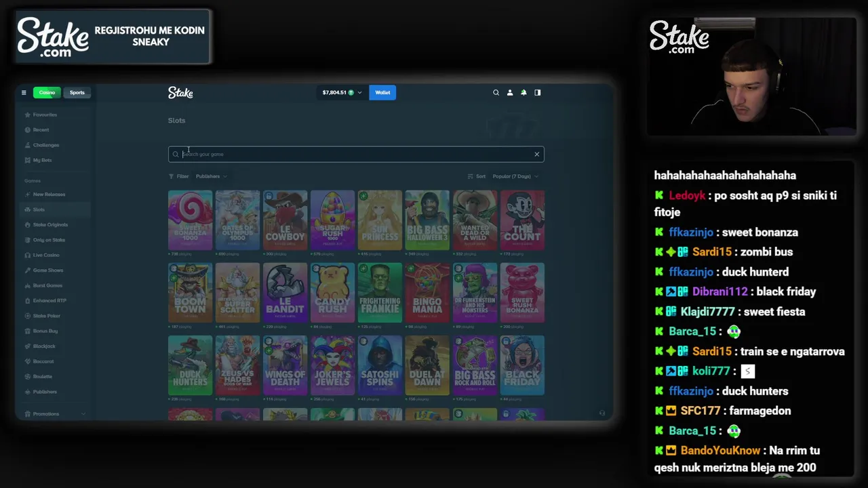Click the Stake logo in header
This screenshot has width=868, height=488.
(x=180, y=93)
